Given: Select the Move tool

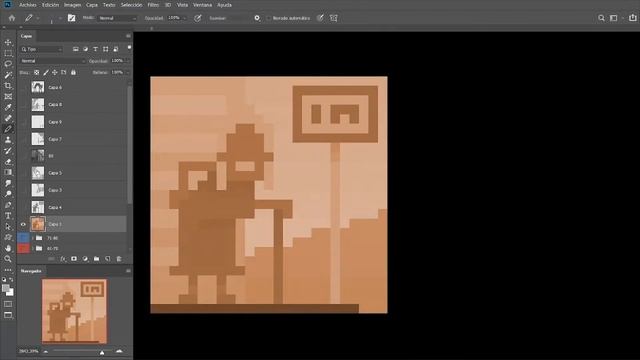Looking at the screenshot, I should (8, 42).
